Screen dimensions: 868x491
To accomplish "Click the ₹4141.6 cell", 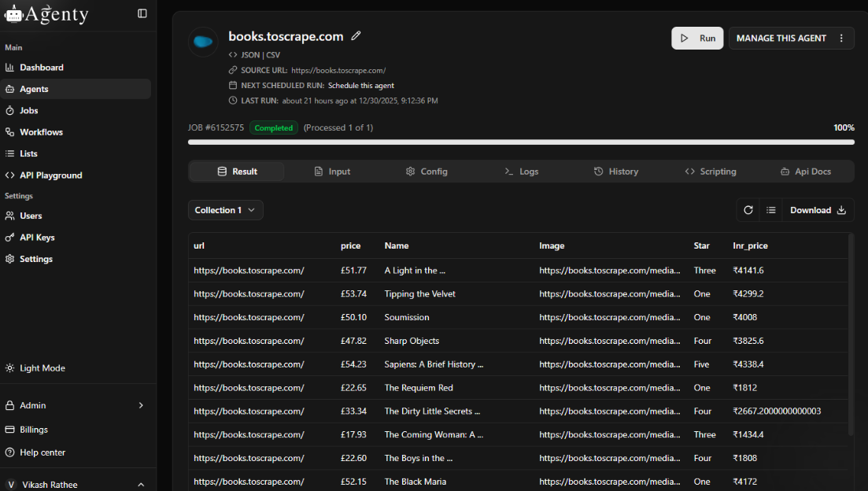I will pos(748,271).
